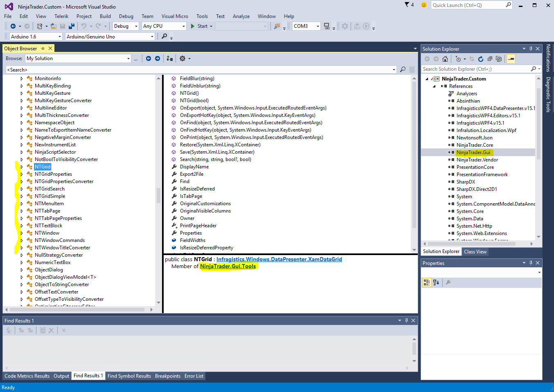Click the Find in Files toolbar icon
This screenshot has width=554, height=392.
point(277,26)
